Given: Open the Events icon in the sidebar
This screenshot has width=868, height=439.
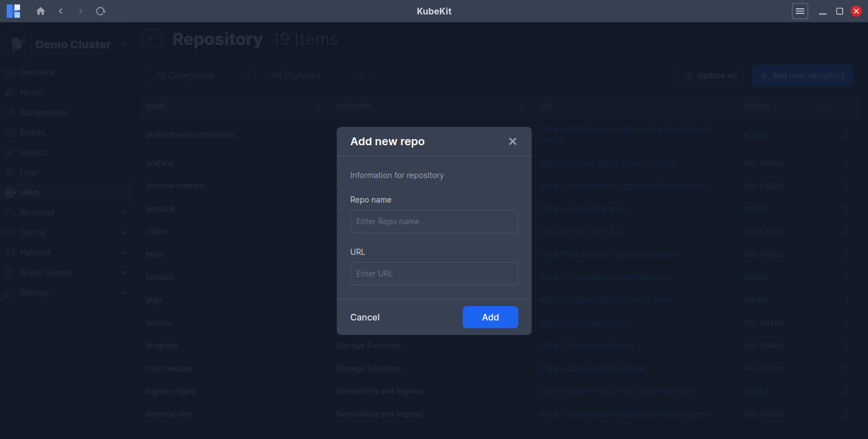Looking at the screenshot, I should (11, 132).
